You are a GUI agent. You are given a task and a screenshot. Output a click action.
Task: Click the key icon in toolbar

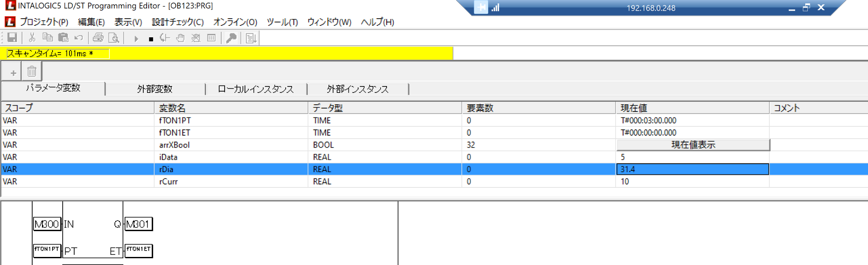231,38
